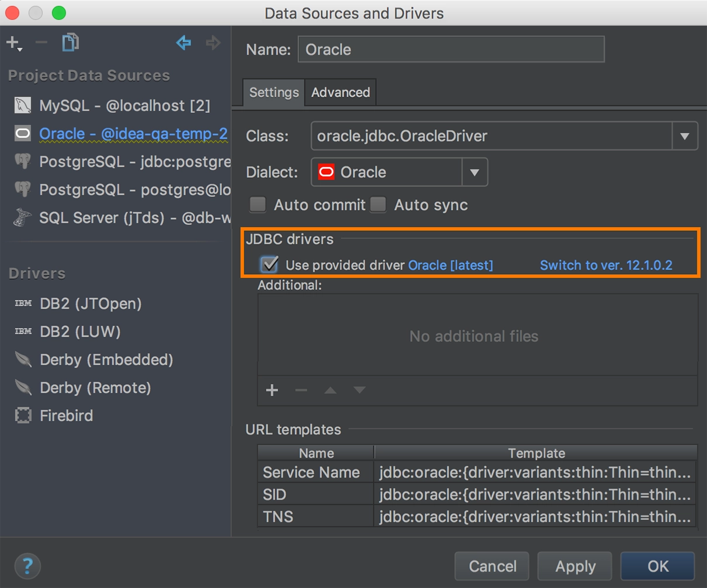This screenshot has height=588, width=707.
Task: Open the Oracle [latest] driver link
Action: [450, 265]
